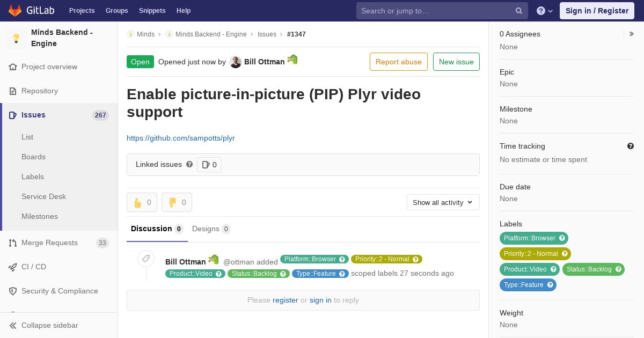The height and width of the screenshot is (338, 644).
Task: Open the github.com/sampotts/plyr link
Action: click(181, 138)
